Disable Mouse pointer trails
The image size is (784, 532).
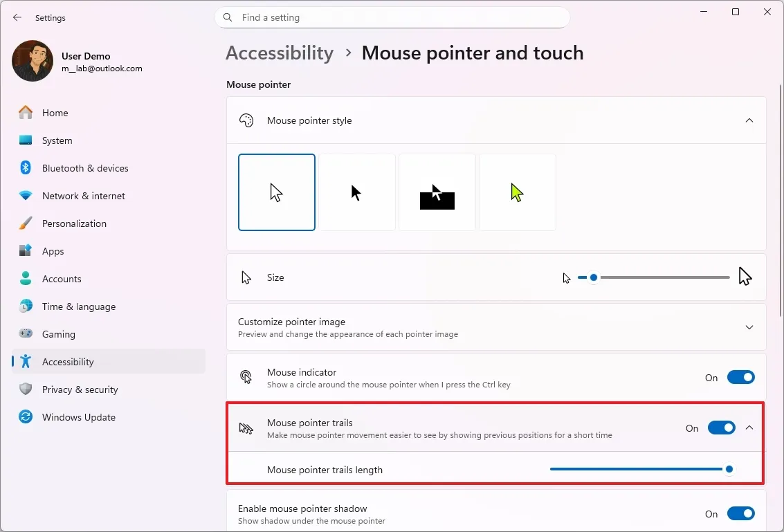(722, 428)
